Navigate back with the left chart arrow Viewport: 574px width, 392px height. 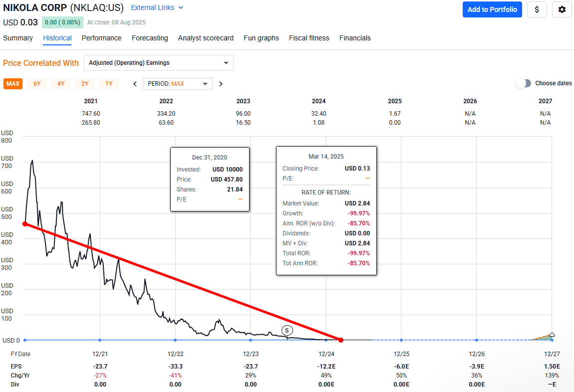click(x=134, y=84)
